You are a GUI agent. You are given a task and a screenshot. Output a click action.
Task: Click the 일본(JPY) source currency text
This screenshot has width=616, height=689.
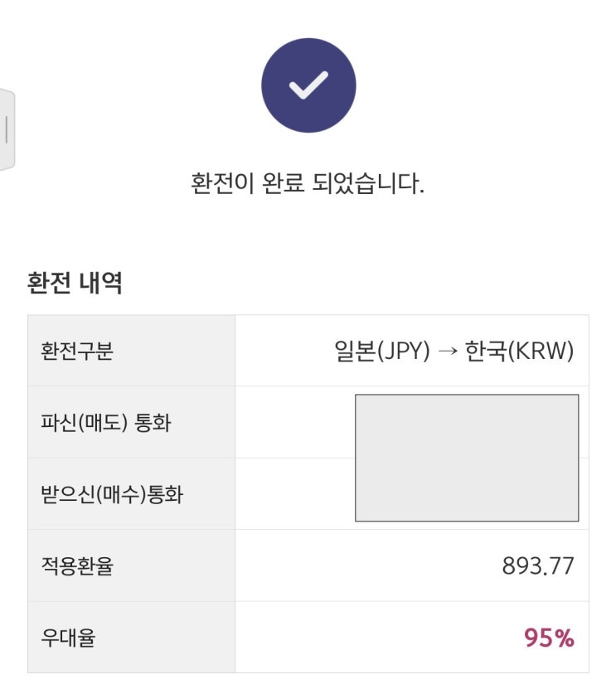pyautogui.click(x=381, y=352)
